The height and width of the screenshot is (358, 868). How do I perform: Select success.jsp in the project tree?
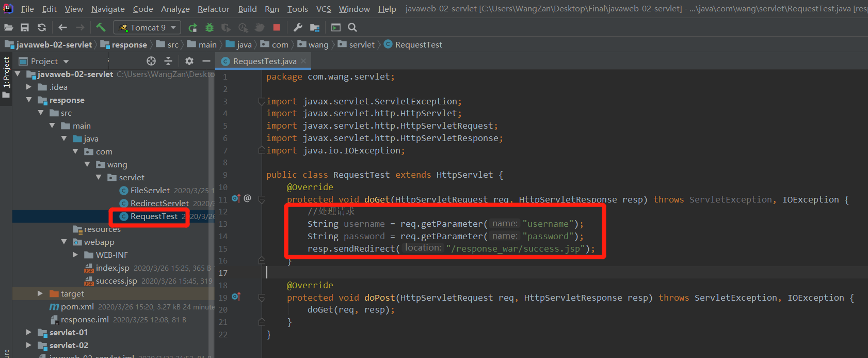(x=116, y=281)
